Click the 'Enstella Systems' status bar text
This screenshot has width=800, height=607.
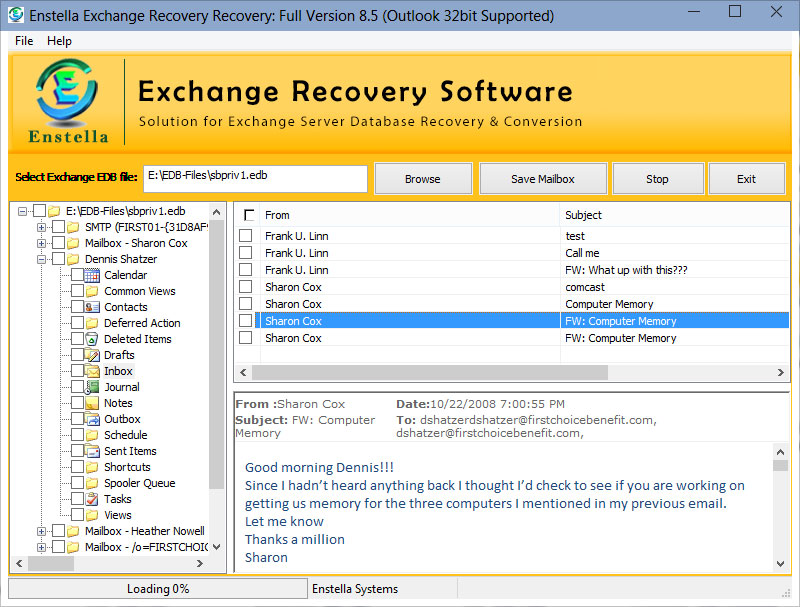click(355, 589)
